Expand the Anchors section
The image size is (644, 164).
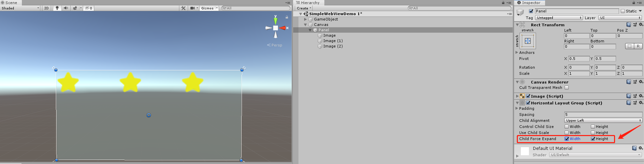click(x=517, y=53)
